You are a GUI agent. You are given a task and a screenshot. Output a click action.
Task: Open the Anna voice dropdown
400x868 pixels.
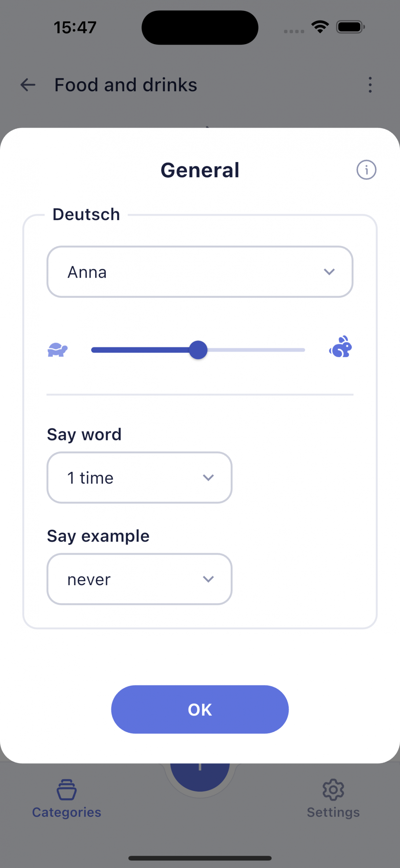coord(200,272)
